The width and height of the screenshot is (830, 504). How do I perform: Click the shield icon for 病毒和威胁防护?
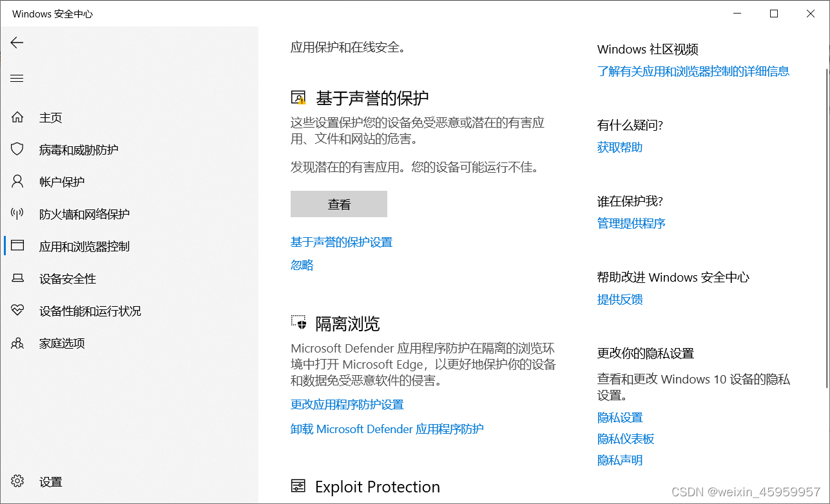tap(17, 150)
